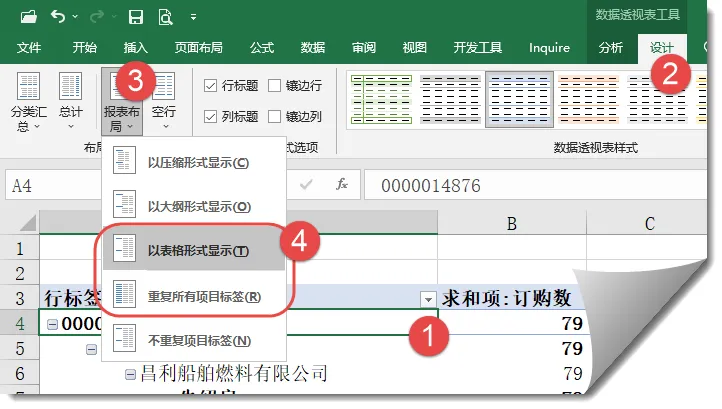Viewport: 722px width, 409px height.
Task: Click the Save icon in quick access toolbar
Action: pyautogui.click(x=136, y=16)
